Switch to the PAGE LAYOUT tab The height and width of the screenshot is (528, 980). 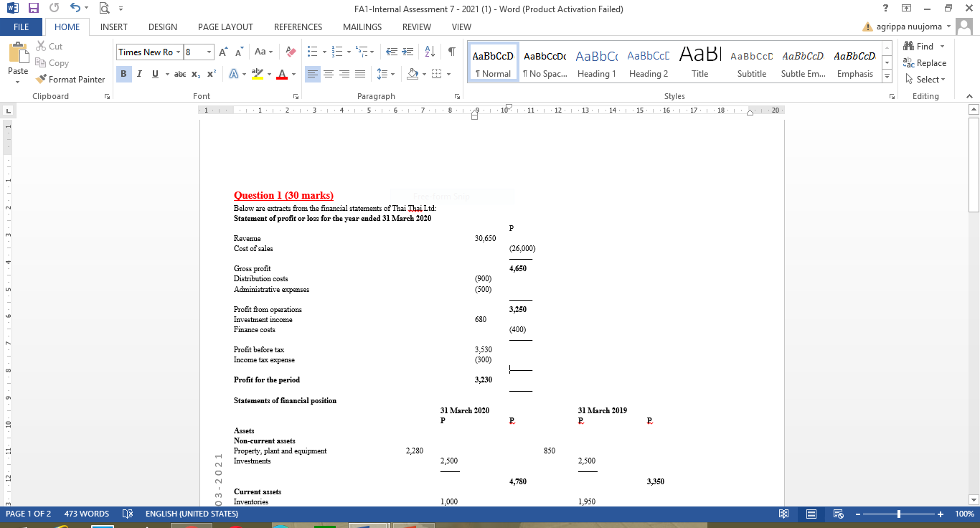point(225,27)
